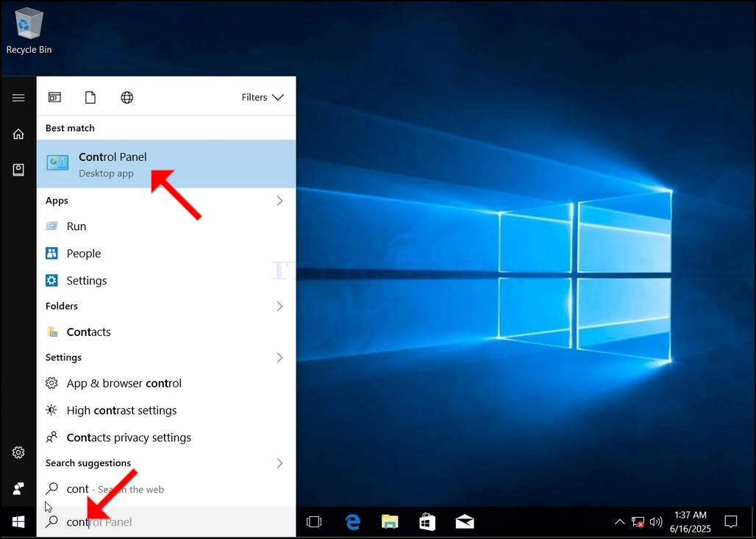Image resolution: width=756 pixels, height=539 pixels.
Task: Open the Notebook icon in the sidebar
Action: point(18,170)
